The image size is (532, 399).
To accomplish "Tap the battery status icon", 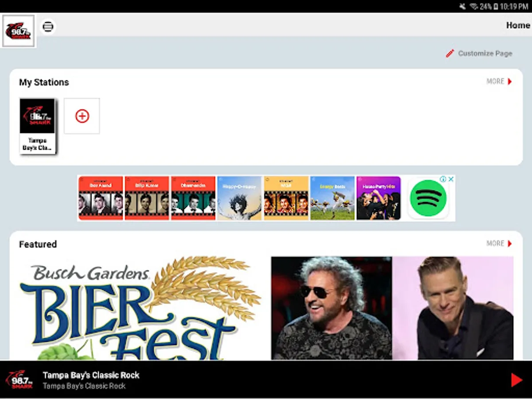I will coord(496,6).
